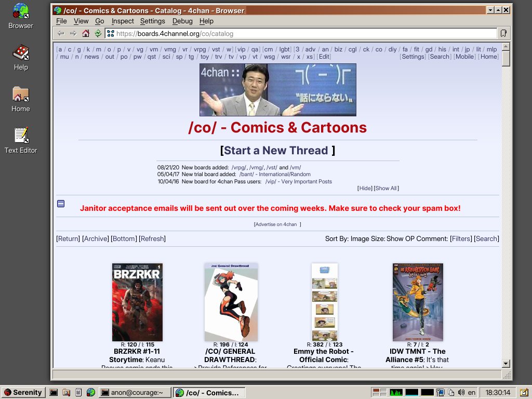Click [Start a New Thread]

pyautogui.click(x=277, y=150)
